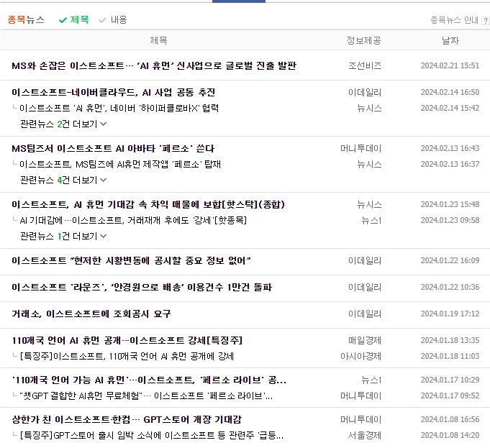Click the 제목 column header
This screenshot has width=490, height=448.
tap(158, 40)
